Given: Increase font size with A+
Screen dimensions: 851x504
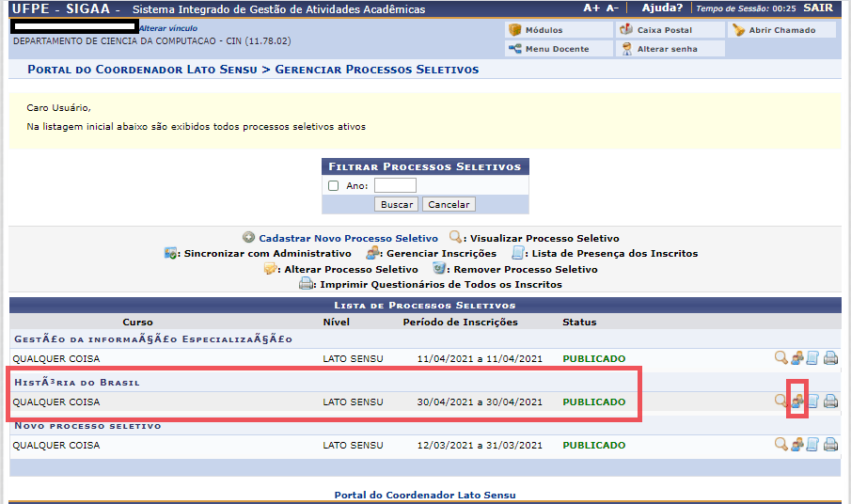Looking at the screenshot, I should [591, 8].
